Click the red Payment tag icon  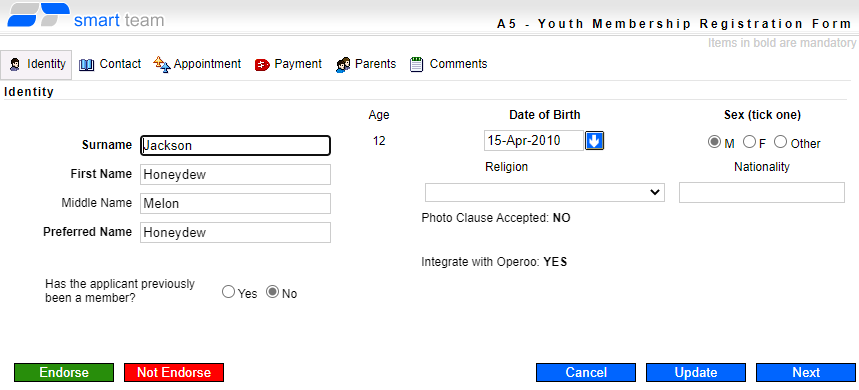point(262,65)
